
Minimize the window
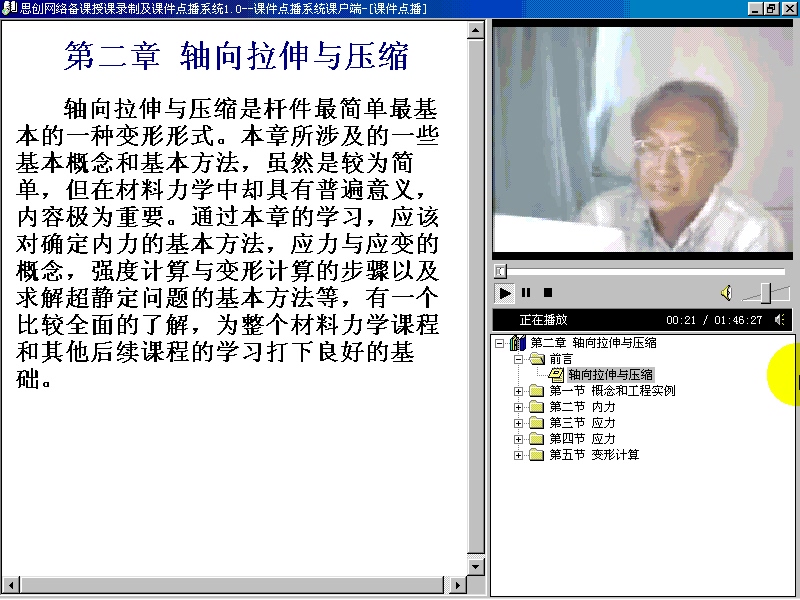tap(755, 8)
